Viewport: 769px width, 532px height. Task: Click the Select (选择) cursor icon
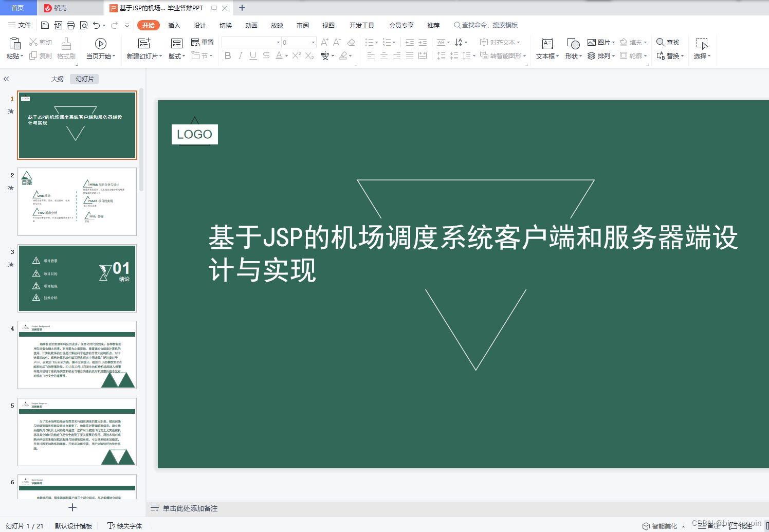(x=702, y=44)
